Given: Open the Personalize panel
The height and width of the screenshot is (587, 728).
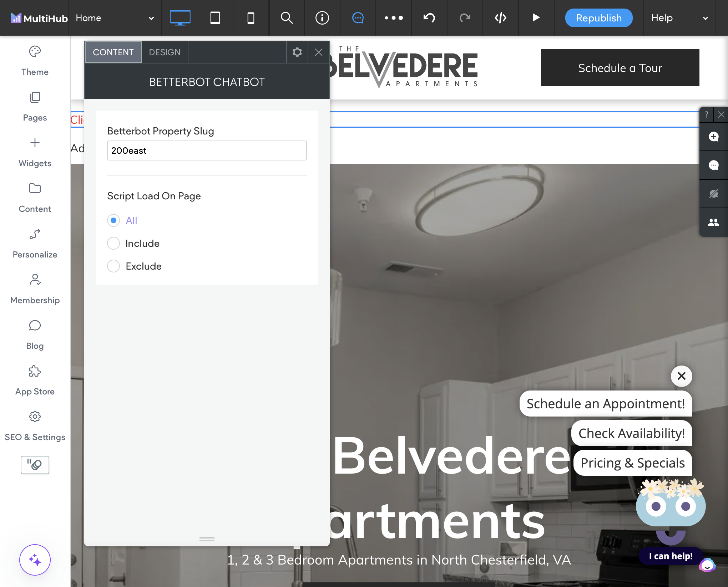Looking at the screenshot, I should pyautogui.click(x=35, y=244).
